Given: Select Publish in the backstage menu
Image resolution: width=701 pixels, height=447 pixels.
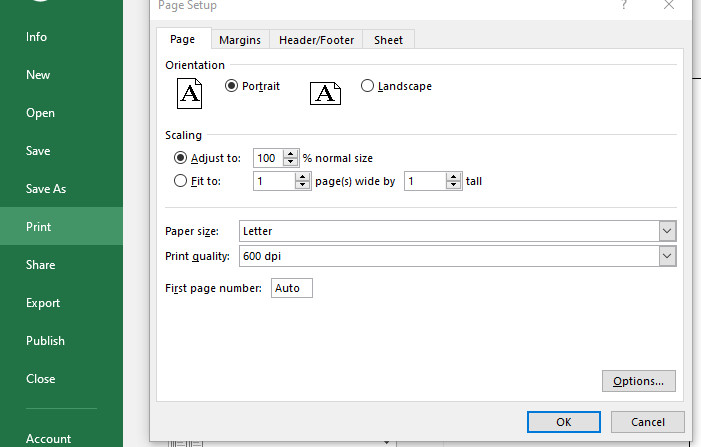Looking at the screenshot, I should click(x=61, y=341).
